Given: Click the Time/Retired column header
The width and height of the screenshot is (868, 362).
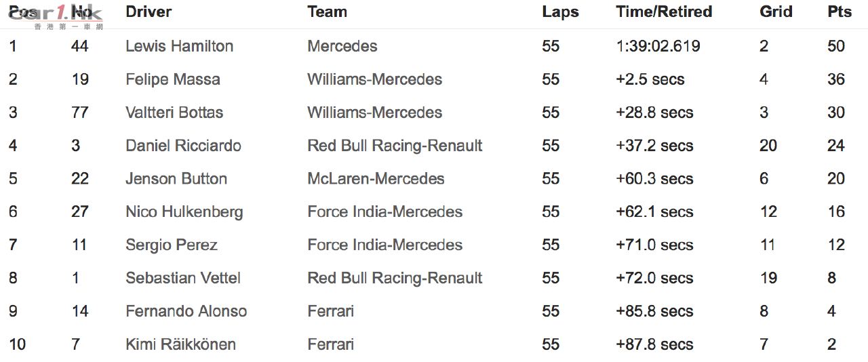Looking at the screenshot, I should (664, 12).
